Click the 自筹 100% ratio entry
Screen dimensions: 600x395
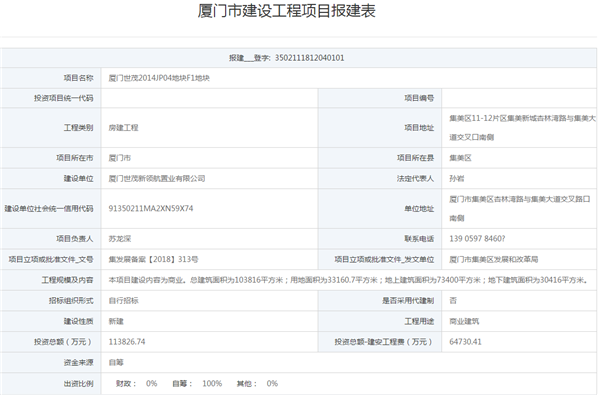pyautogui.click(x=197, y=383)
